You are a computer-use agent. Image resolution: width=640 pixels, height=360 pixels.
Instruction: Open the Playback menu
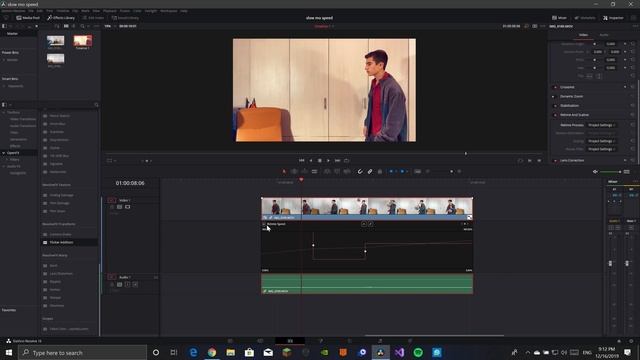(109, 11)
